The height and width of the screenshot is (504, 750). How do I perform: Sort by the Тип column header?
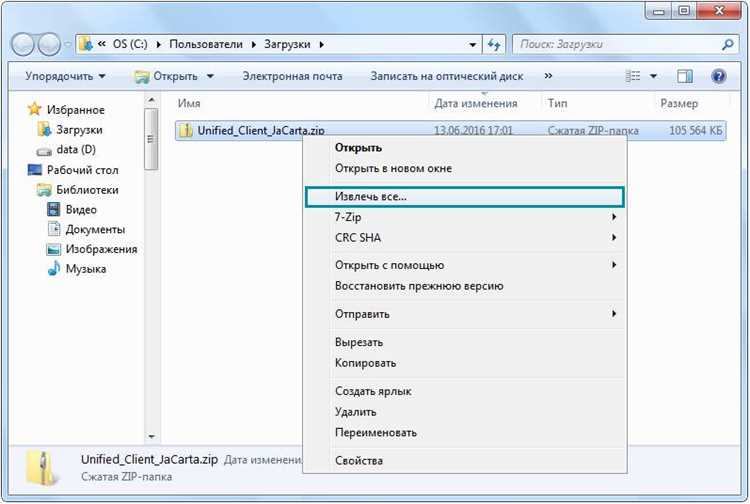point(558,103)
